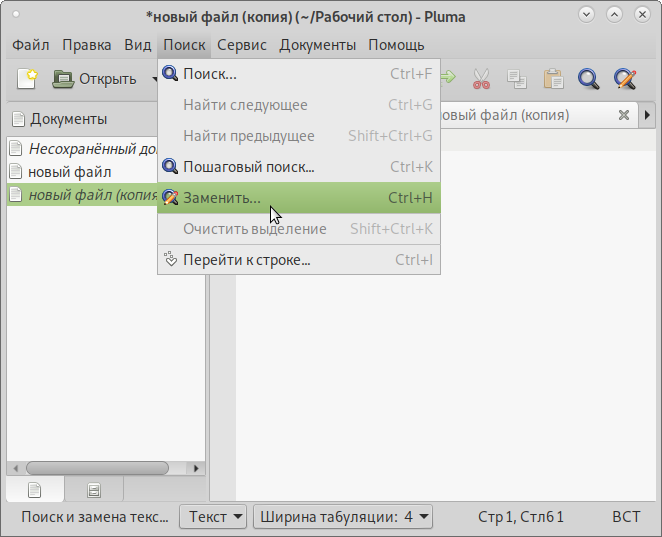Open the Сервис menu

point(242,45)
